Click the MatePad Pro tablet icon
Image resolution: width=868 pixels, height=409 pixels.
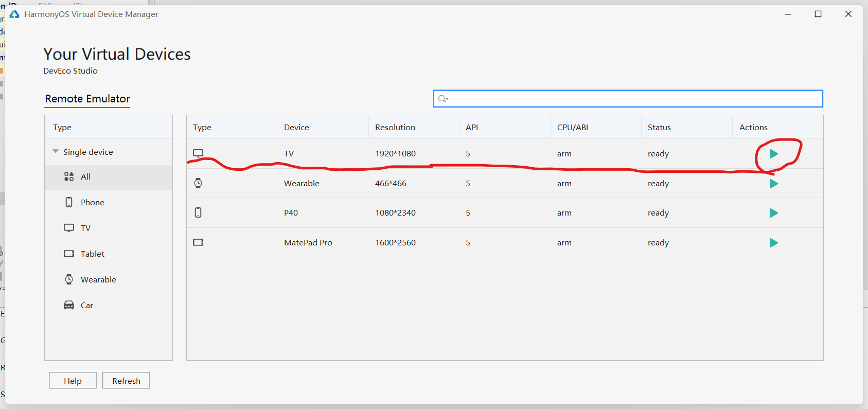point(198,242)
